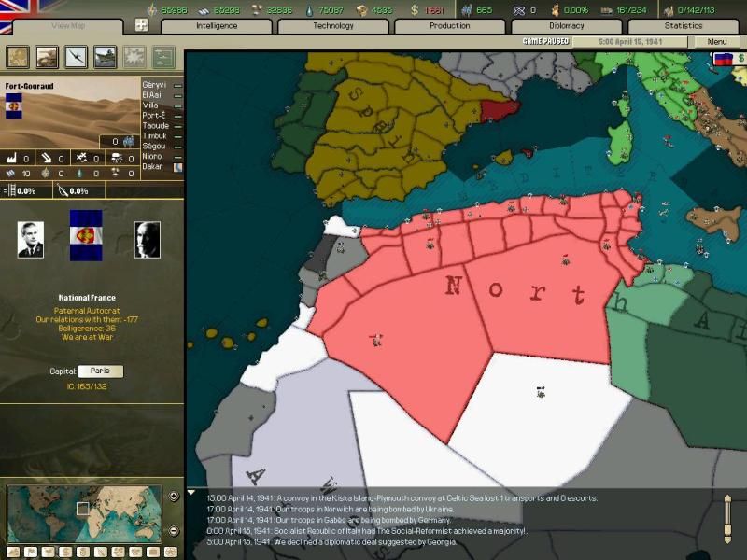
Task: Click the transport capacity truck icon
Action: point(606,10)
